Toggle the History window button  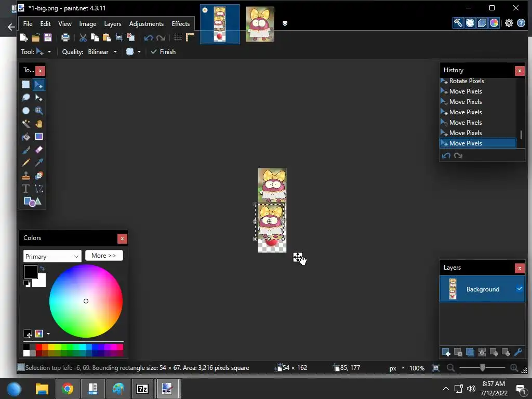470,23
